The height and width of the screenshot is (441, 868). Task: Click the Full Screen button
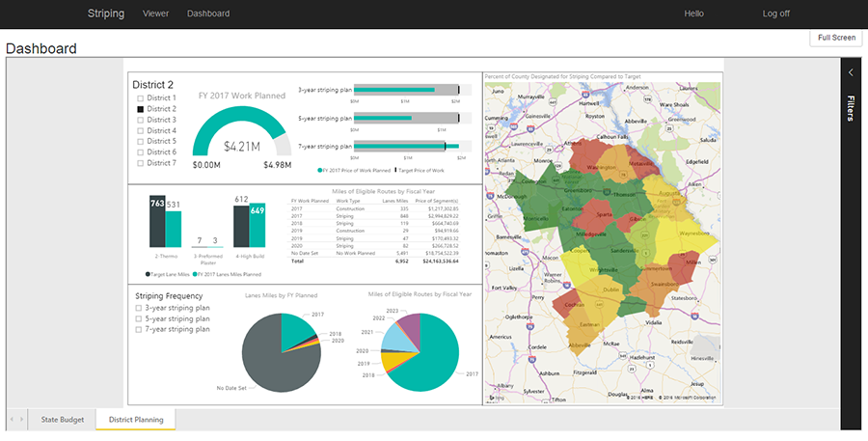pyautogui.click(x=836, y=38)
